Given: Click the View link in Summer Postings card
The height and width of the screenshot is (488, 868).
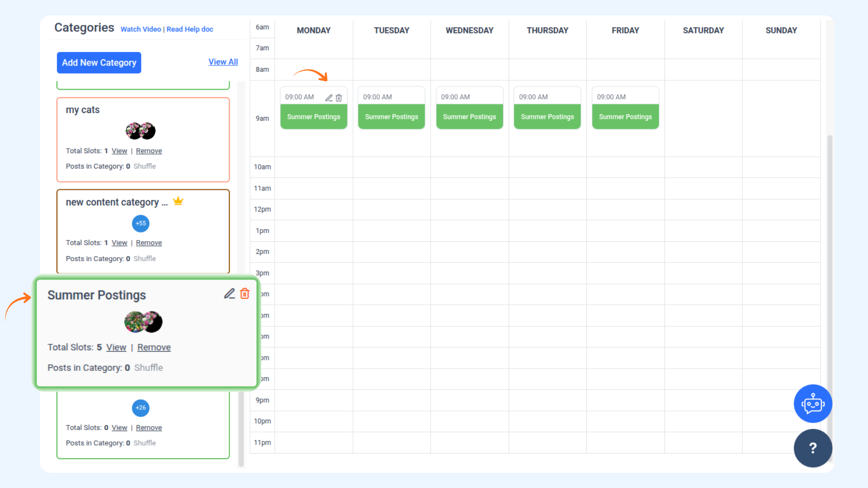Looking at the screenshot, I should 116,347.
